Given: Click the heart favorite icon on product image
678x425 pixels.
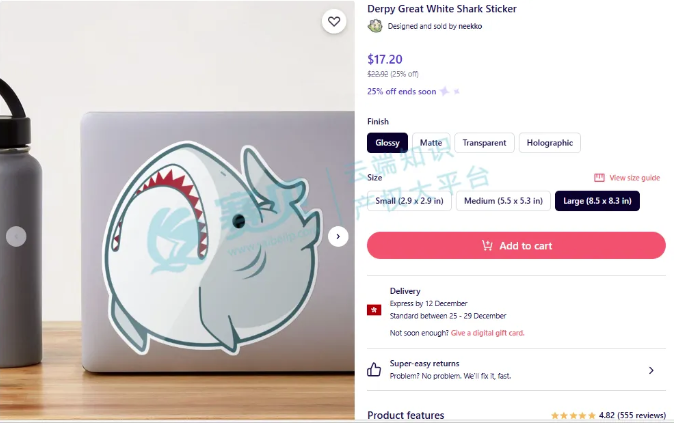Looking at the screenshot, I should 333,21.
